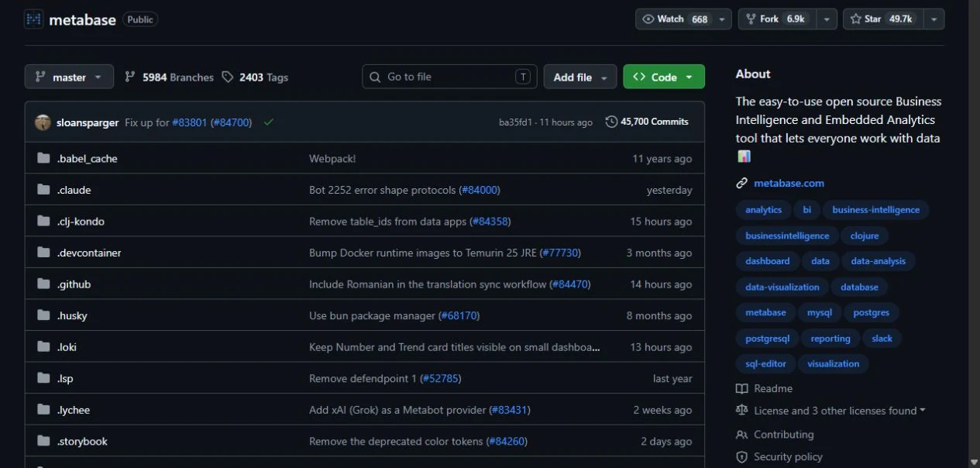Open sloansparger's profile link
The height and width of the screenshot is (468, 980).
(x=88, y=122)
